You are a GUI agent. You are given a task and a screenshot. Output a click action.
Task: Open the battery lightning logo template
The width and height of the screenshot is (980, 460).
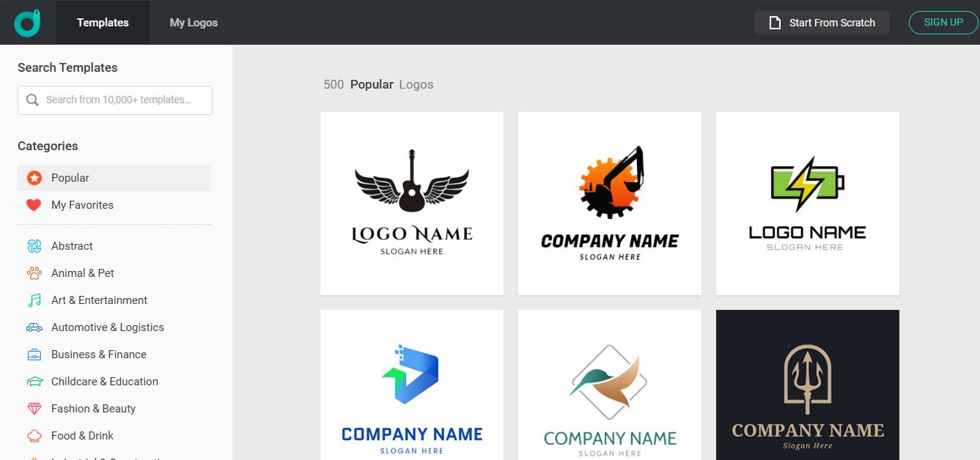click(808, 204)
